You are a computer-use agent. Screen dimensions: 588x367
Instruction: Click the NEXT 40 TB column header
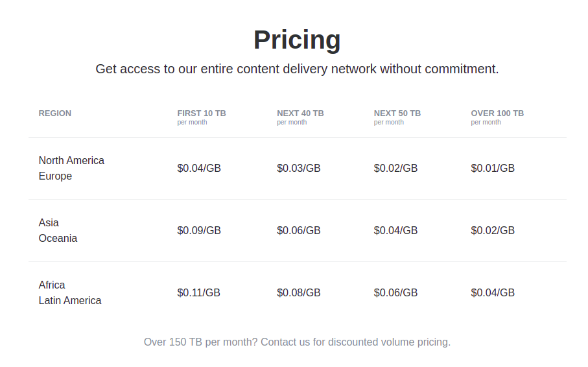[300, 113]
